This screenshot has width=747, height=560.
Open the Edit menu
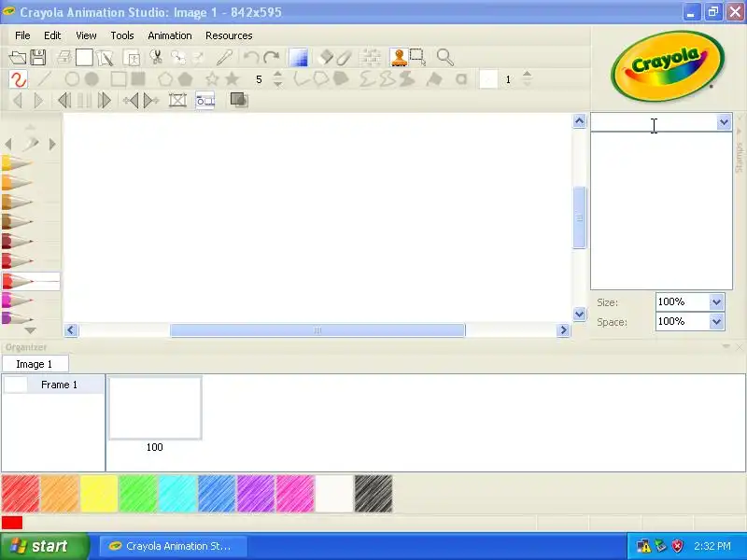(x=52, y=35)
